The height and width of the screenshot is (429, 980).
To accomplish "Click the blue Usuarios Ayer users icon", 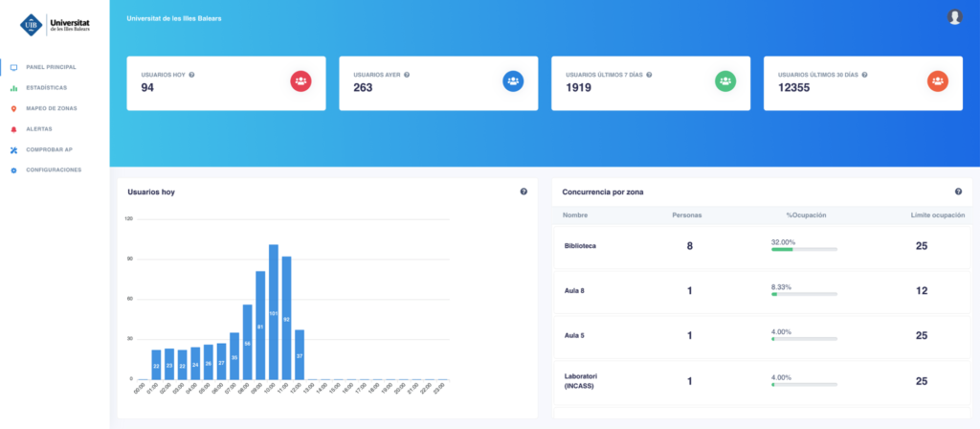I will click(513, 81).
